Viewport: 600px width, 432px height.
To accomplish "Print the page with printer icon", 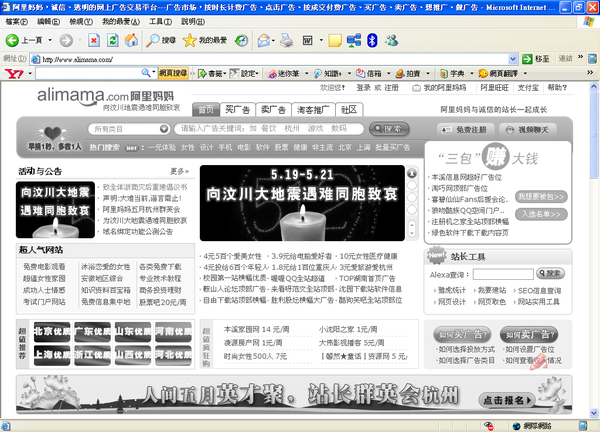I will tap(287, 40).
